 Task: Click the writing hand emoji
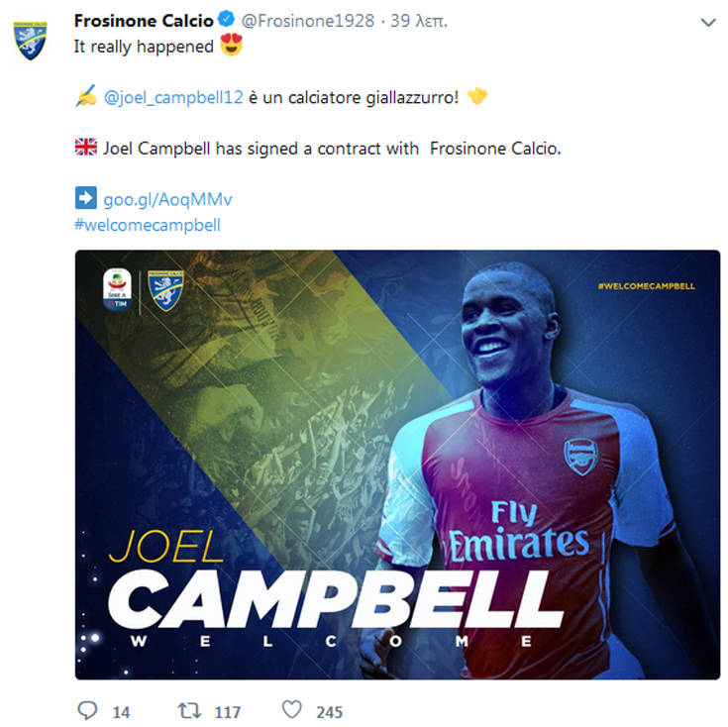[x=86, y=96]
